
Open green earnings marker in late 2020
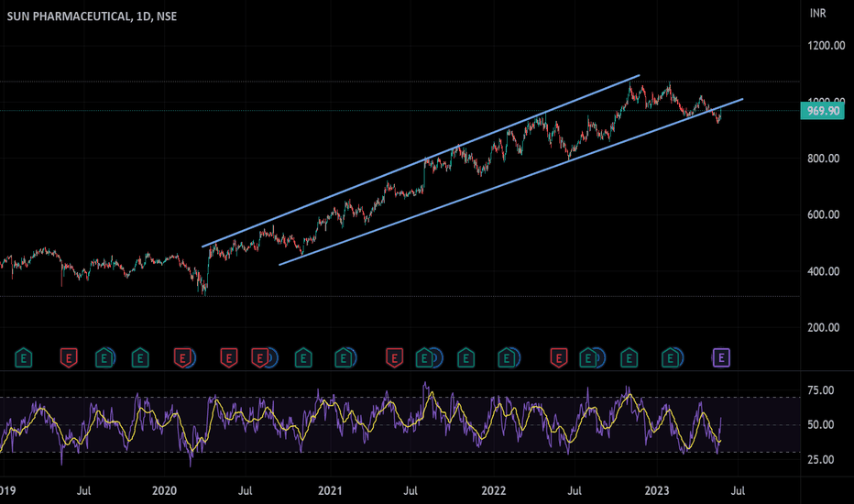[x=303, y=358]
